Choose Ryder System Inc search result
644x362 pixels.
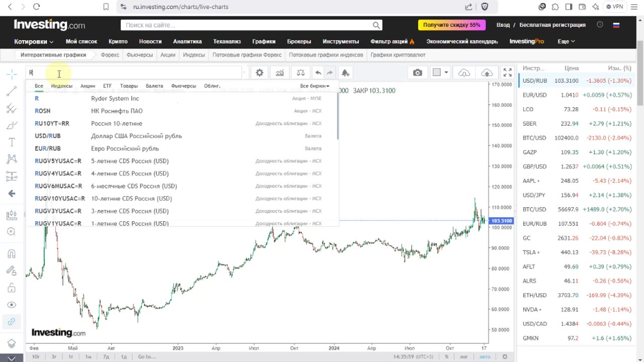pyautogui.click(x=181, y=99)
